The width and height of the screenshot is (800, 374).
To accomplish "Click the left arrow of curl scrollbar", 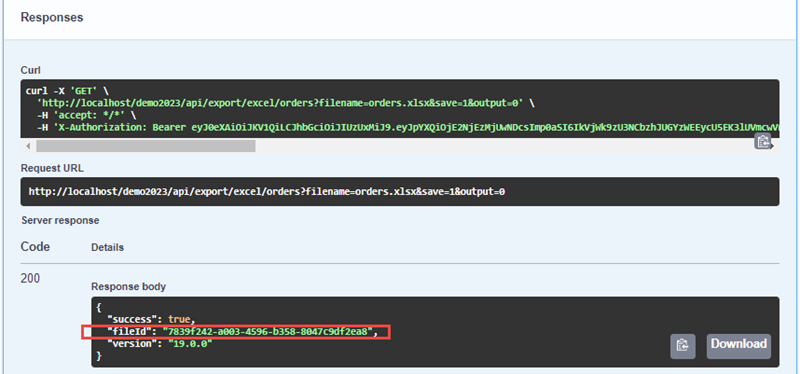I will (28, 146).
